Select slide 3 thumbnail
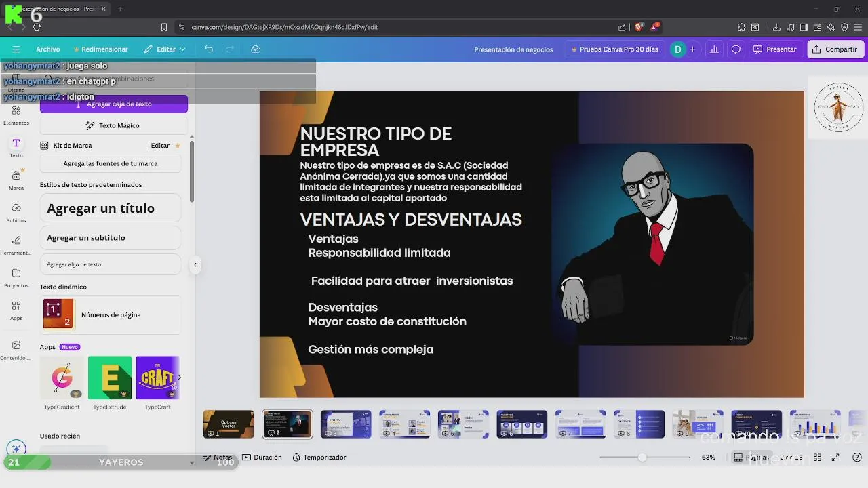The width and height of the screenshot is (868, 488). click(x=346, y=424)
